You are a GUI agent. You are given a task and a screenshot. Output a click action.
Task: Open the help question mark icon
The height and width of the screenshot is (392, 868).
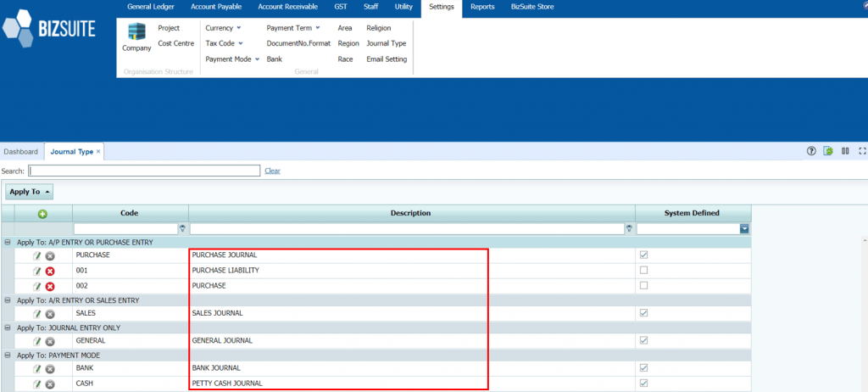pos(811,151)
